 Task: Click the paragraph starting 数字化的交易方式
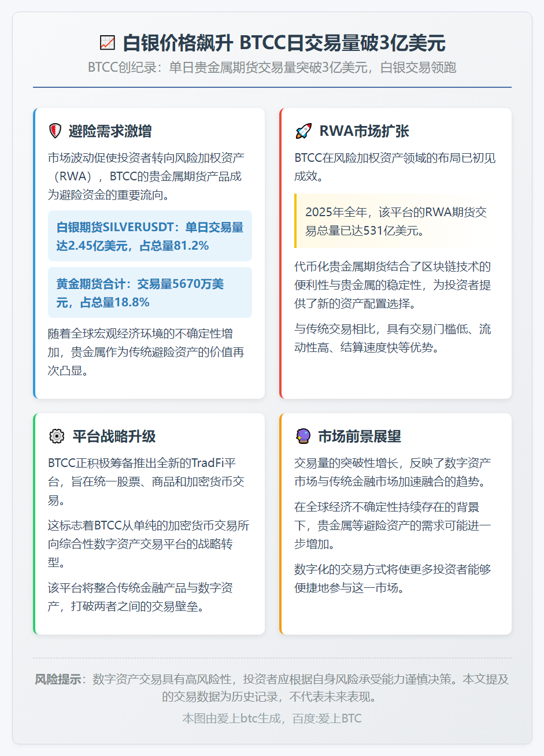pos(393,579)
